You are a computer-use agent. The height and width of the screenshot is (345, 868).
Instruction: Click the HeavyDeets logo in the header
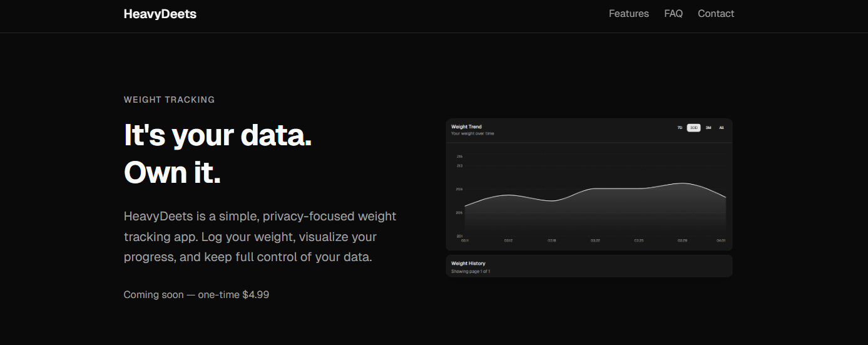click(160, 14)
